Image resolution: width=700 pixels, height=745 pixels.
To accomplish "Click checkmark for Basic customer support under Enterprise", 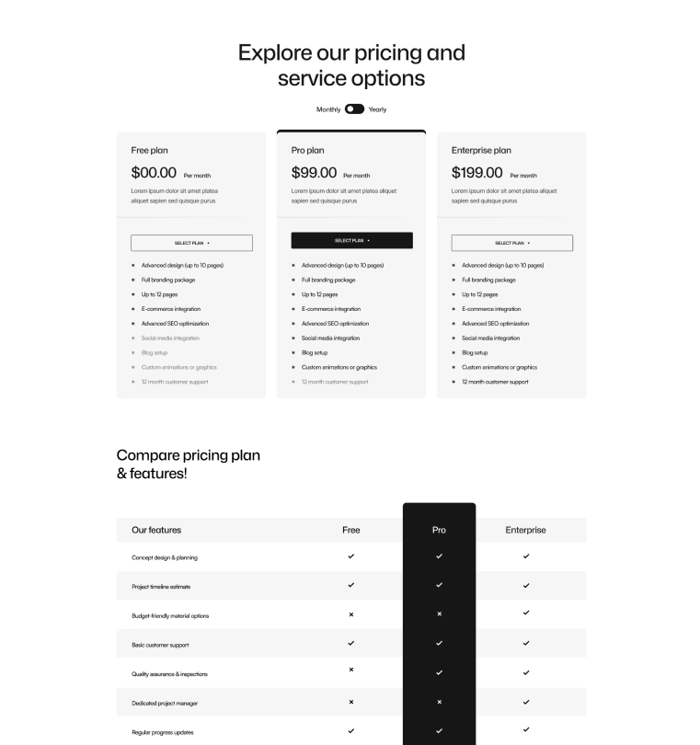I will [x=525, y=643].
